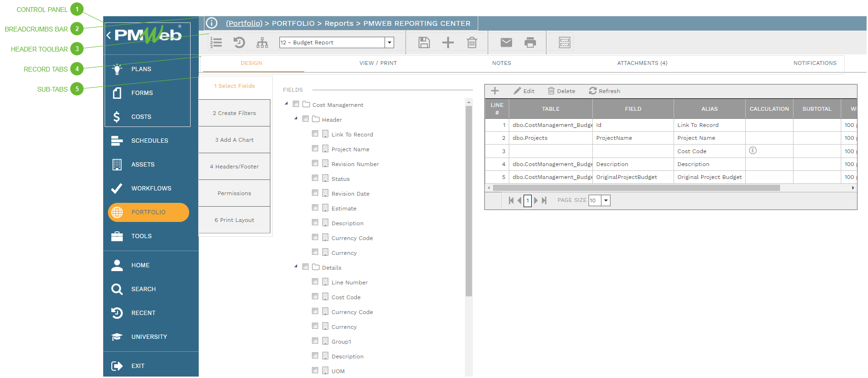Open the numbered list view icon
The width and height of the screenshot is (868, 378).
point(216,42)
